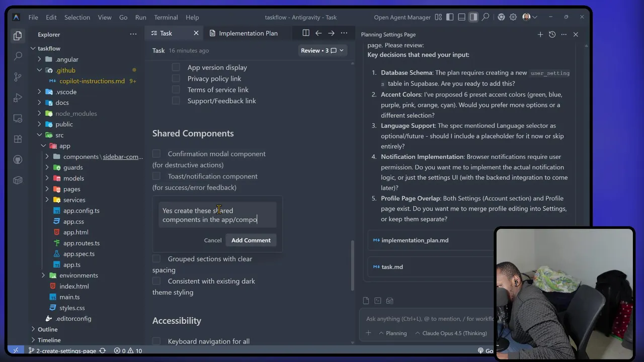Open the File menu

pos(33,17)
